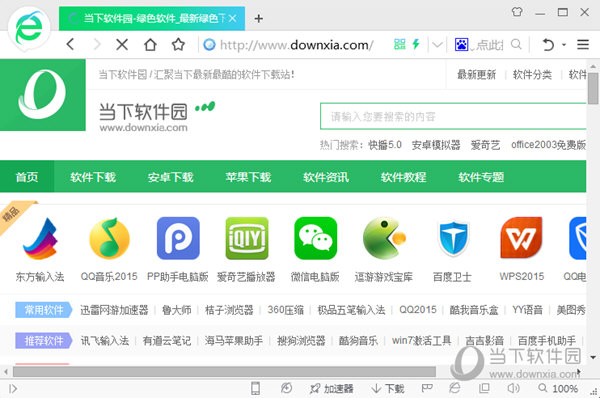The image size is (600, 398).
Task: Click the search magnifier icon
Action: coord(516,44)
